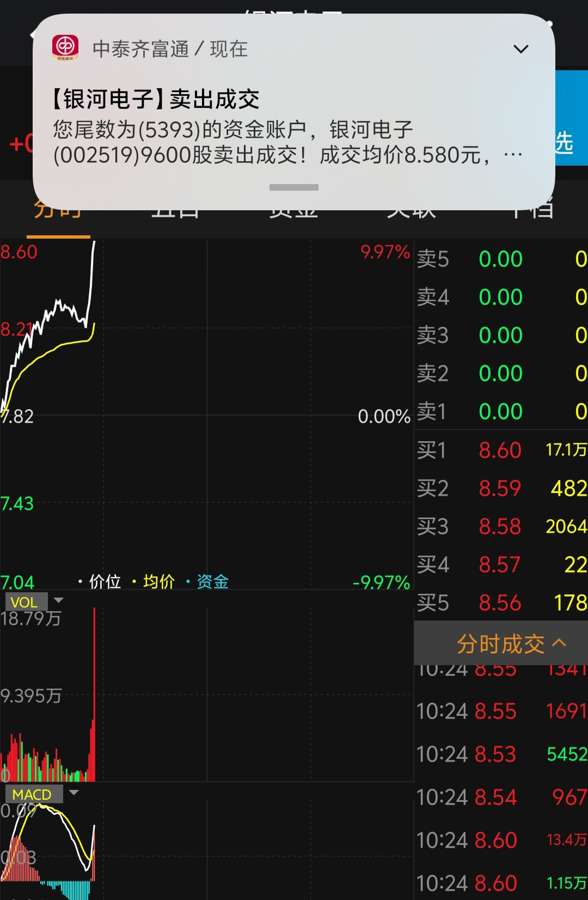Toggle the 价位 legend item
Image resolution: width=588 pixels, height=900 pixels.
(x=100, y=581)
